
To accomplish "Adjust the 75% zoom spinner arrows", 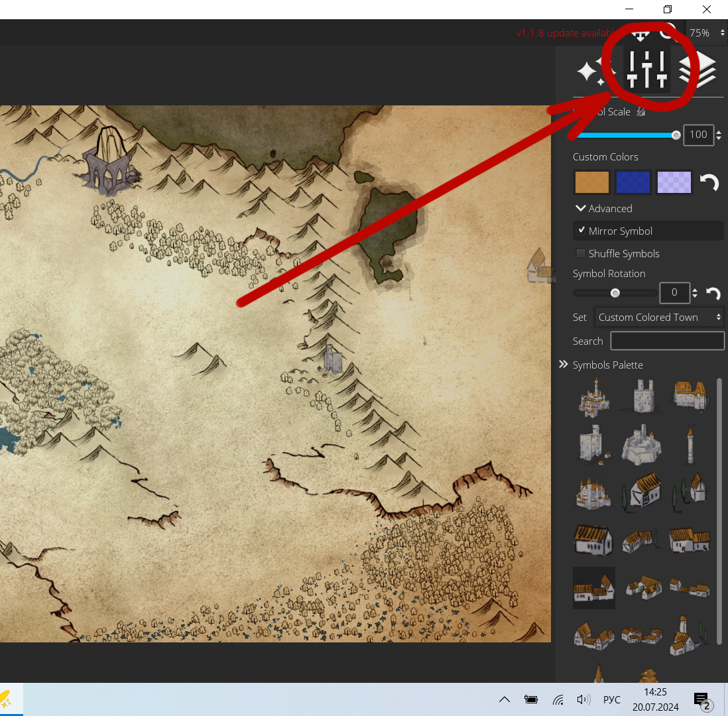I will click(722, 32).
